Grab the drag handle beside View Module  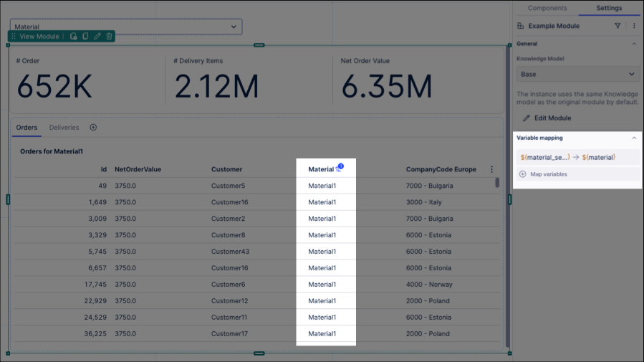[14, 36]
